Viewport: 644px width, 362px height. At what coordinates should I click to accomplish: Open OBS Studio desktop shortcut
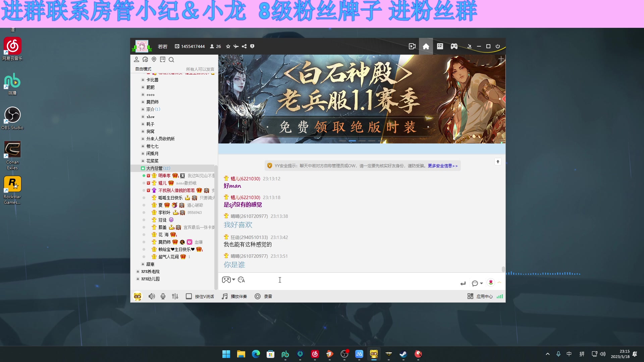point(12,118)
